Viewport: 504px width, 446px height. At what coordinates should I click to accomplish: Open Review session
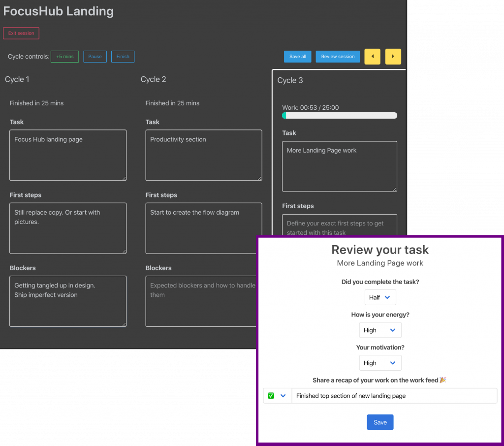tap(338, 57)
